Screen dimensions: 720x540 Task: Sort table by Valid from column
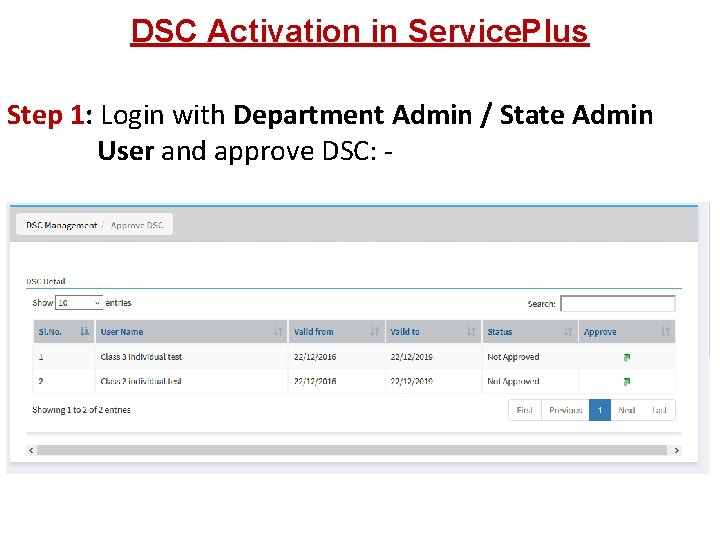tap(337, 332)
